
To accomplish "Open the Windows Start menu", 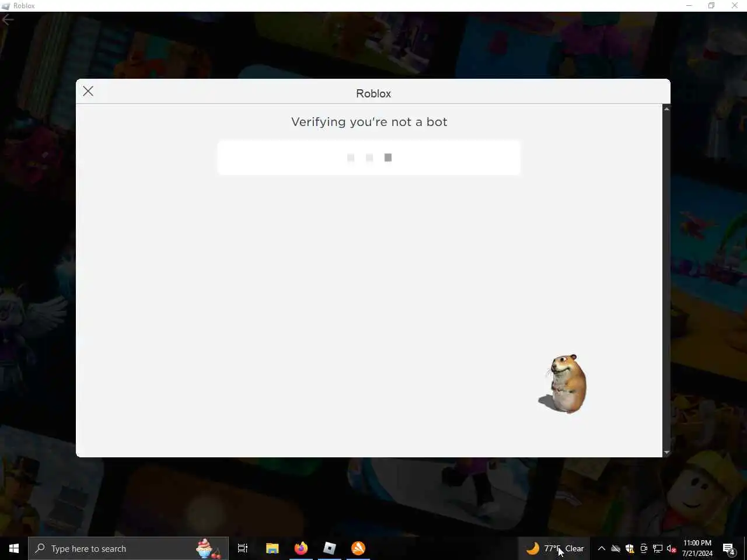I will click(14, 548).
